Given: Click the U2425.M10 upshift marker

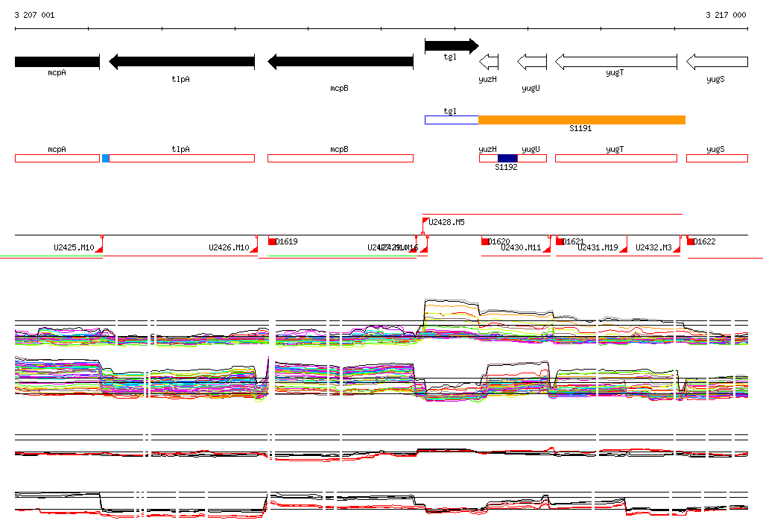Looking at the screenshot, I should pyautogui.click(x=99, y=249).
